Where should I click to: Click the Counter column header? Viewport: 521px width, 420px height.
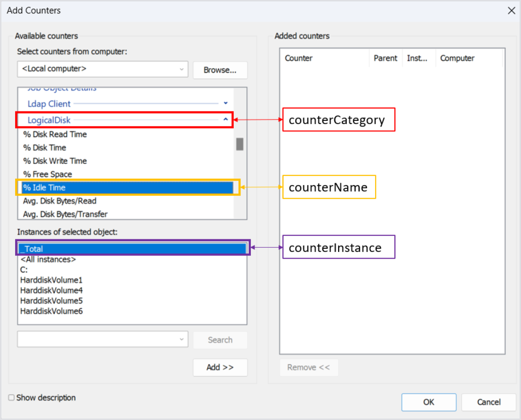tap(299, 59)
